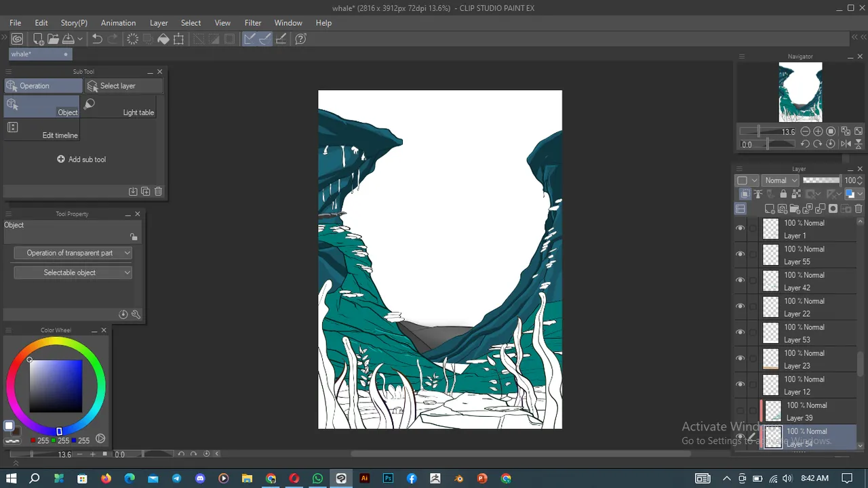Open palette color dropdown in Layer panel
This screenshot has height=488, width=868.
click(x=747, y=180)
